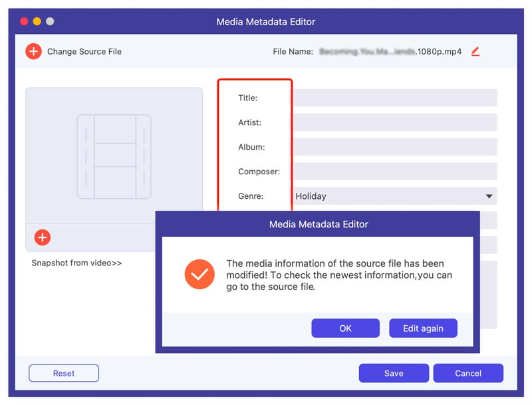Click into the Title input field
The image size is (532, 405).
394,98
